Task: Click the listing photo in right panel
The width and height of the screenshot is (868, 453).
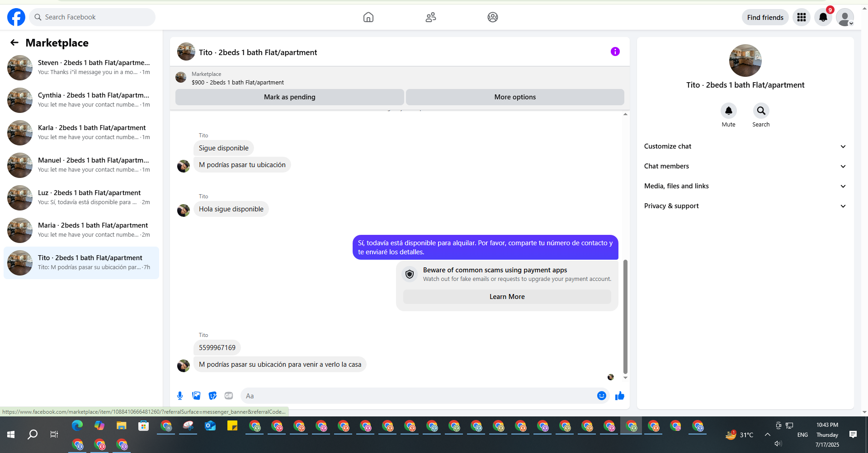Action: [745, 61]
